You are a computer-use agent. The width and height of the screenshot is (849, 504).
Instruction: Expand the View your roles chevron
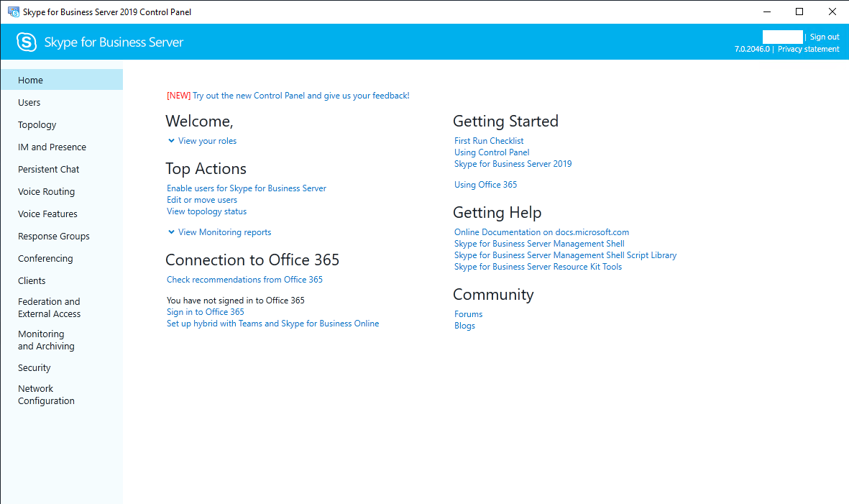[x=171, y=141]
